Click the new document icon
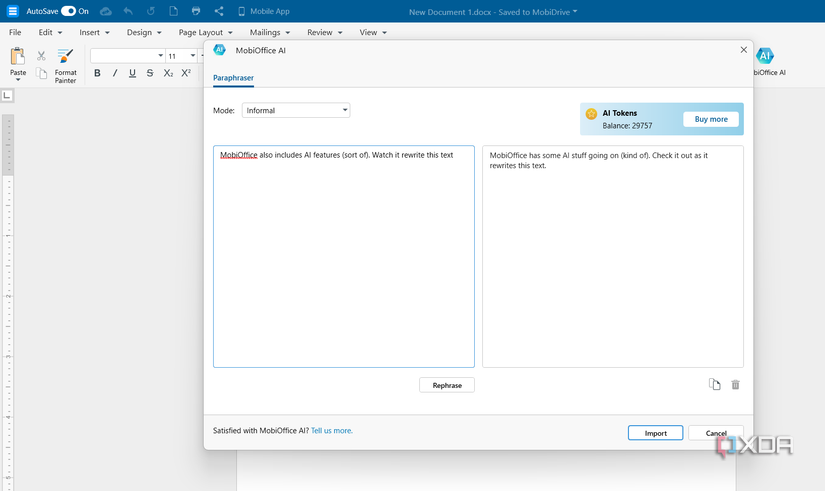The height and width of the screenshot is (491, 825). (173, 11)
